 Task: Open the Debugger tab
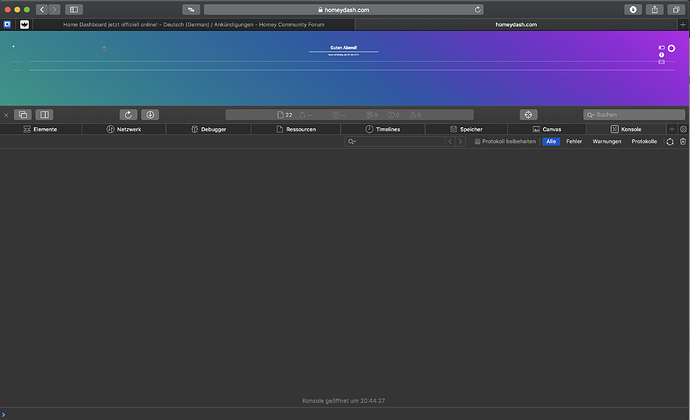[209, 129]
